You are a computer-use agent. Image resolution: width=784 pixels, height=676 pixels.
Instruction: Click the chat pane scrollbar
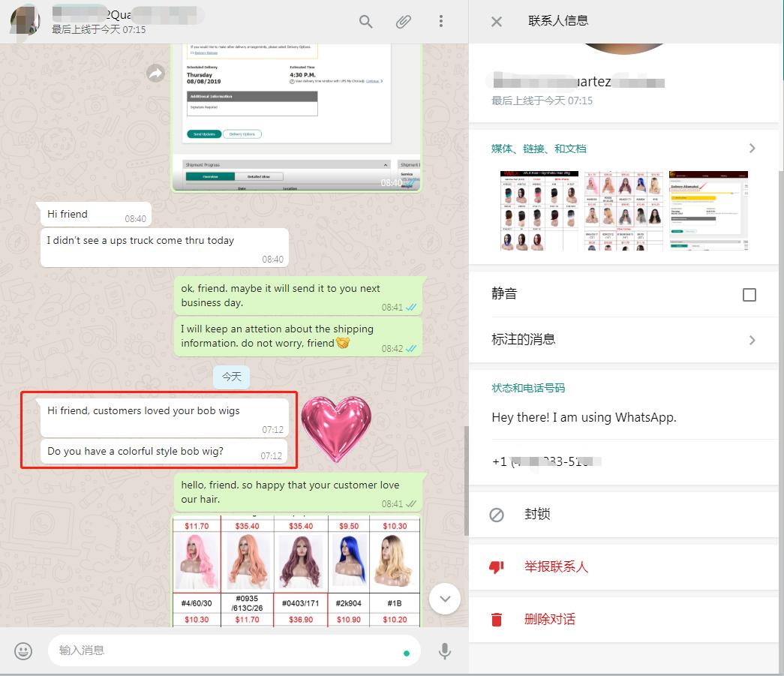[466, 481]
